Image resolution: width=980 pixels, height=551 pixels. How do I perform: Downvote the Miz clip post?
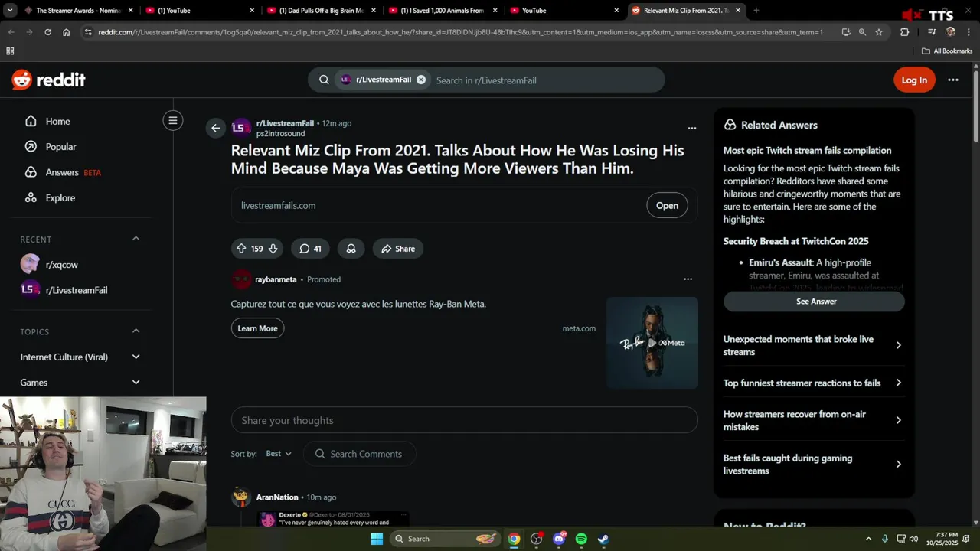click(x=273, y=249)
